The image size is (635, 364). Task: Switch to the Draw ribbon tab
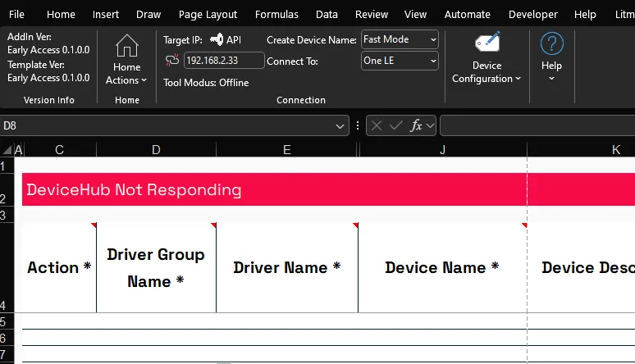pos(148,15)
